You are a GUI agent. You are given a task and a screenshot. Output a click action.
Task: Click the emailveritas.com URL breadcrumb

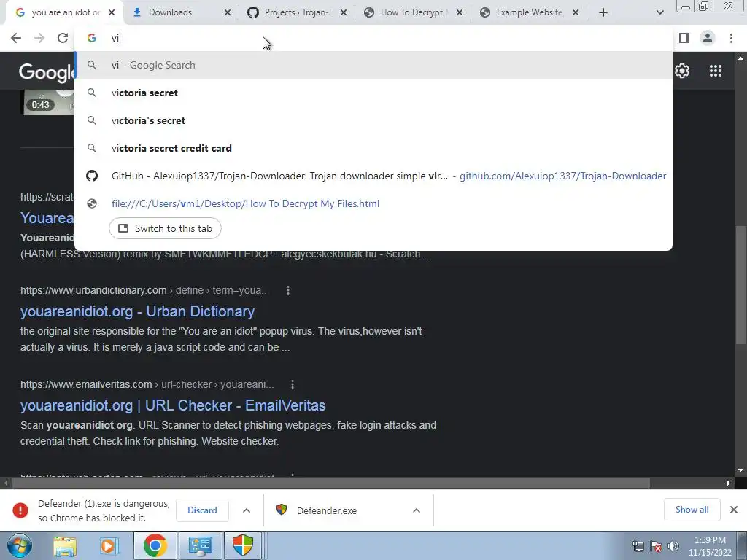click(147, 384)
